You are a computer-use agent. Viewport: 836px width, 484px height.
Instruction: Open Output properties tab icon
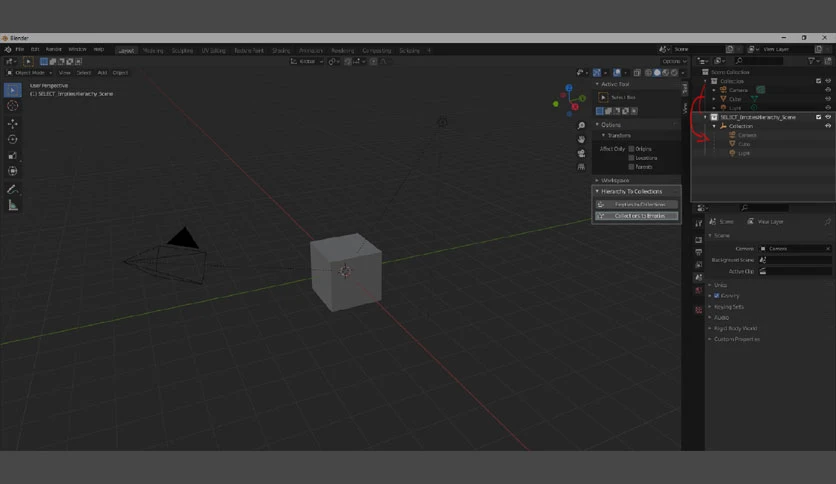[698, 252]
